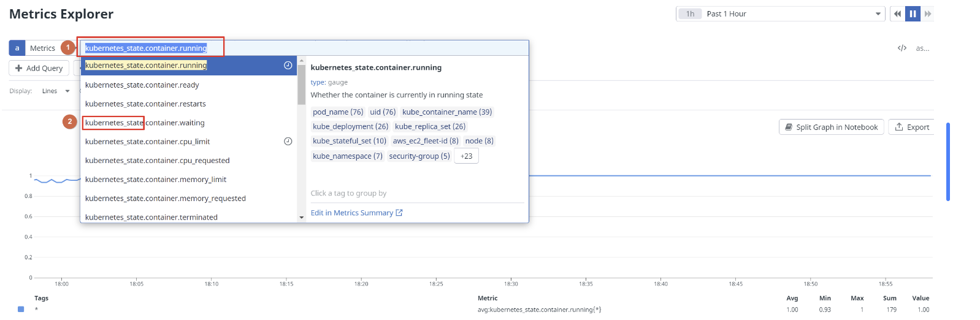Click the blue legend color swatch
Screen dimensions: 980x320
pos(21,310)
